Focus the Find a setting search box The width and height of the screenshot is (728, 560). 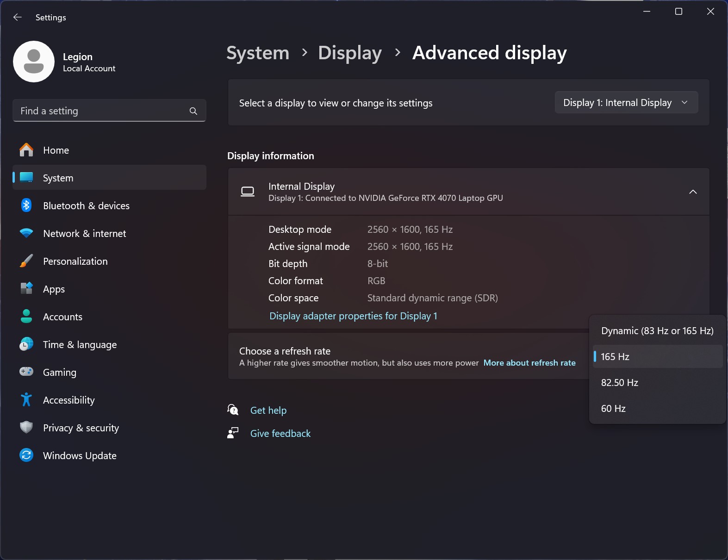pyautogui.click(x=109, y=111)
